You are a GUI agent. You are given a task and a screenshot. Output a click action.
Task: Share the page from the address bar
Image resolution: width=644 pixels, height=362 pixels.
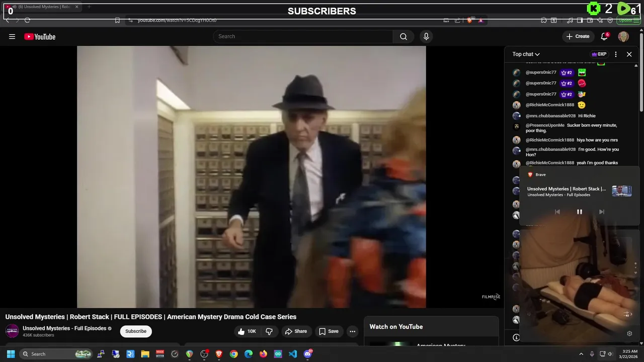tap(457, 20)
